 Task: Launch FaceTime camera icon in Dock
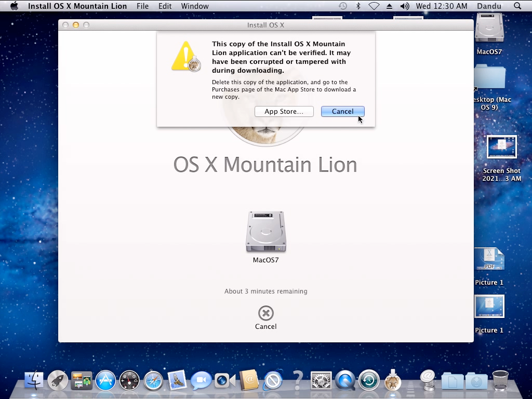225,380
